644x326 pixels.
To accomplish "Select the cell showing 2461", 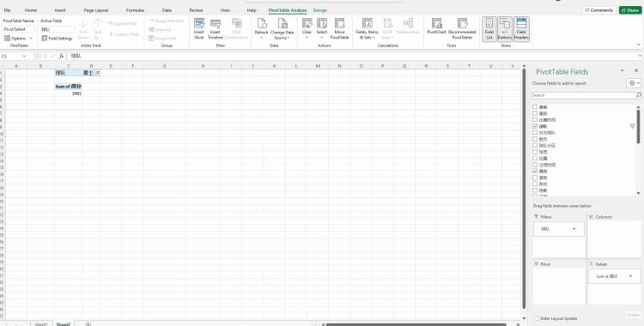I will 68,94.
